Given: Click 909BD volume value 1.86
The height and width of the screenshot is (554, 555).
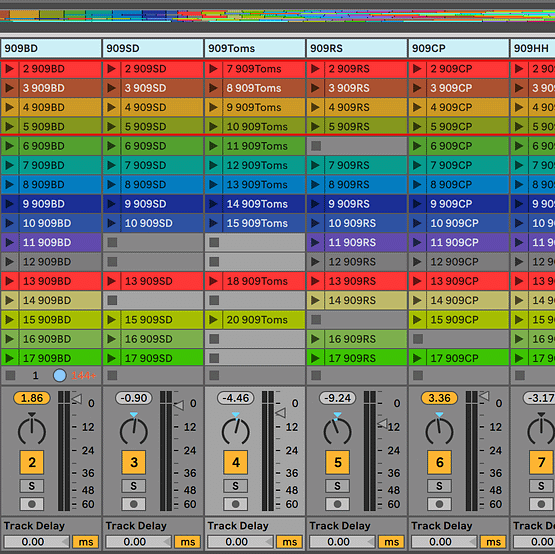Looking at the screenshot, I should [32, 398].
